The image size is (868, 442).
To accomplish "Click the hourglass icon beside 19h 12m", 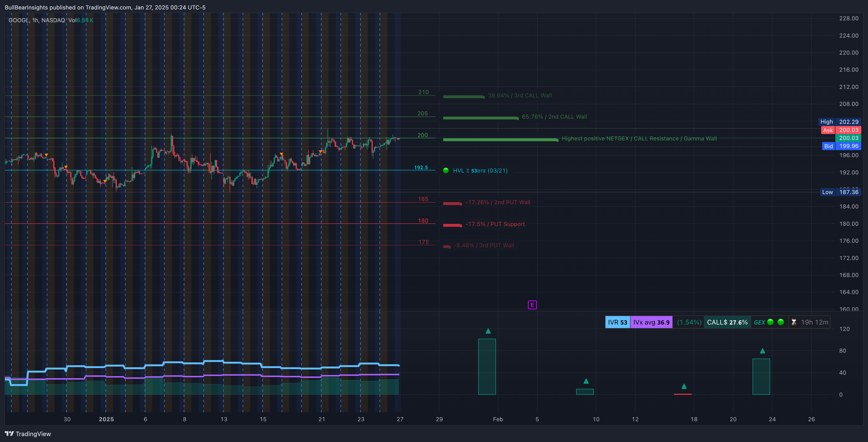I will [x=794, y=322].
